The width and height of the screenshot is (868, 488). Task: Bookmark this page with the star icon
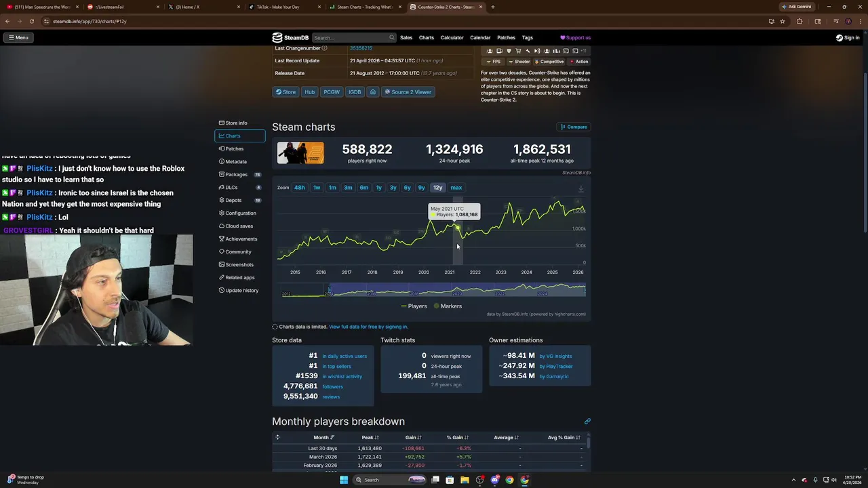click(783, 21)
